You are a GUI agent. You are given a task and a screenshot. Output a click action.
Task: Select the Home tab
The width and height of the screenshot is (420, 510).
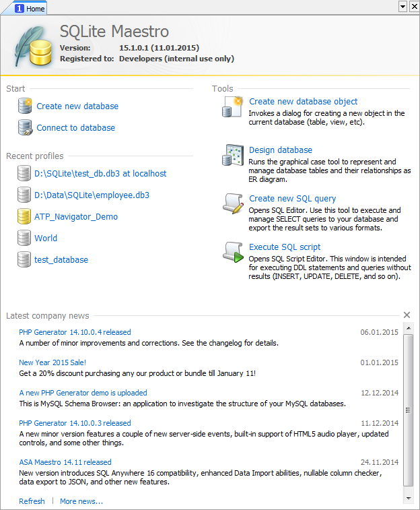(29, 9)
